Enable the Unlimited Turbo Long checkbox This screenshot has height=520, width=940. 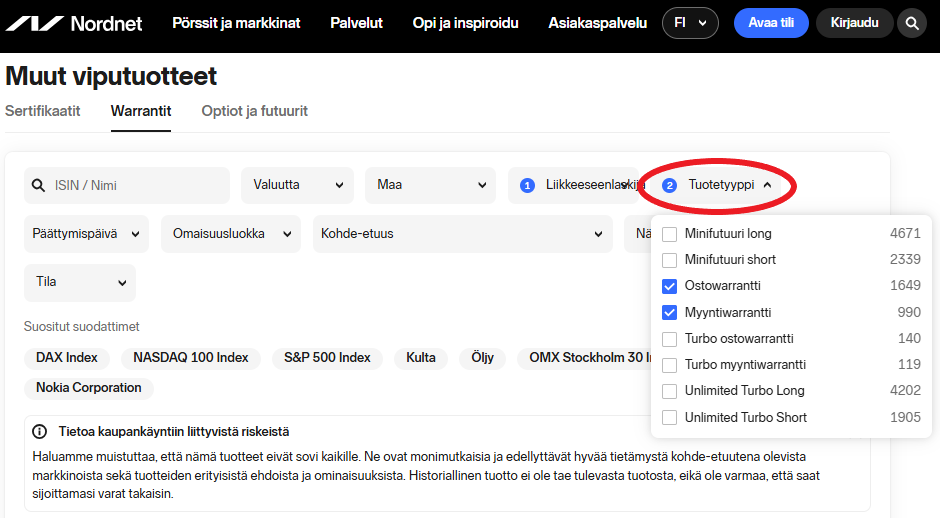[x=669, y=391]
